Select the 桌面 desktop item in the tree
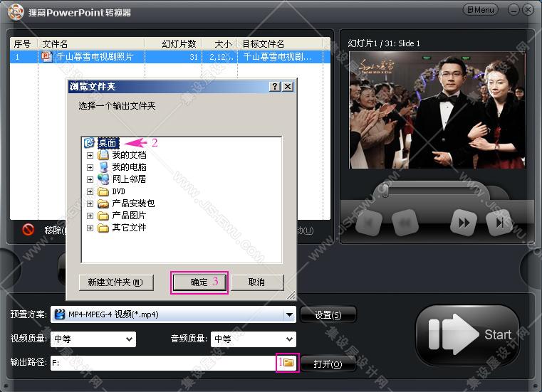Screen dimensions: 542x392 pos(108,142)
